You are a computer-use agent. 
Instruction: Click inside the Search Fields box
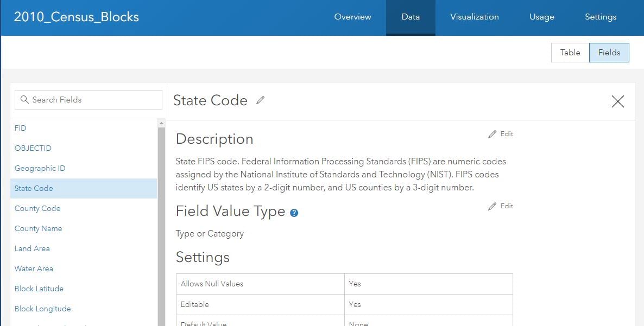coord(92,100)
